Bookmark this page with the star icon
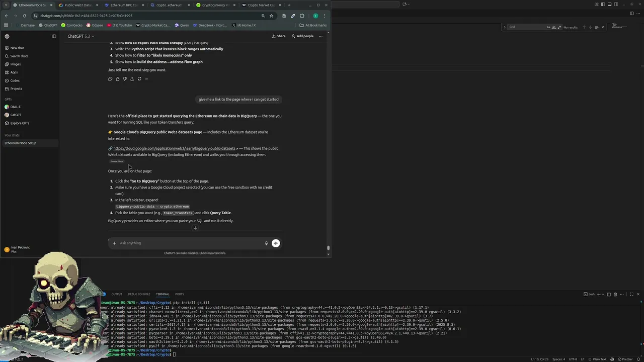 (271, 16)
